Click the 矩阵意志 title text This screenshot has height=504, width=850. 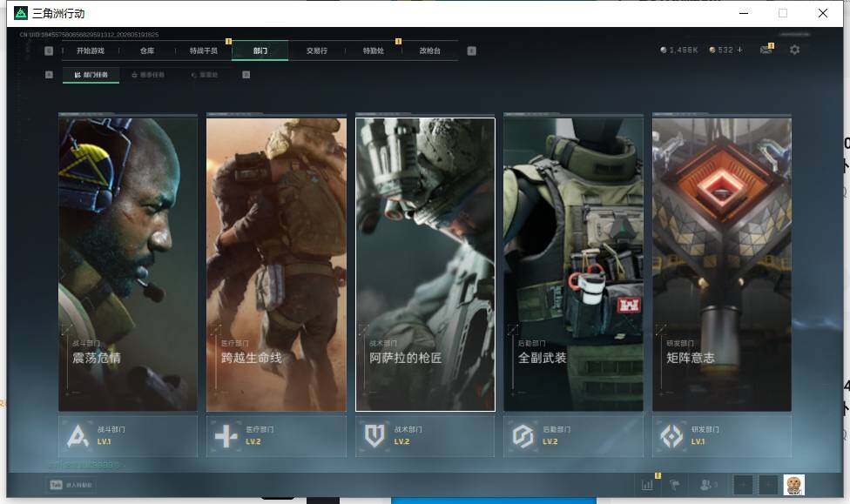click(691, 358)
